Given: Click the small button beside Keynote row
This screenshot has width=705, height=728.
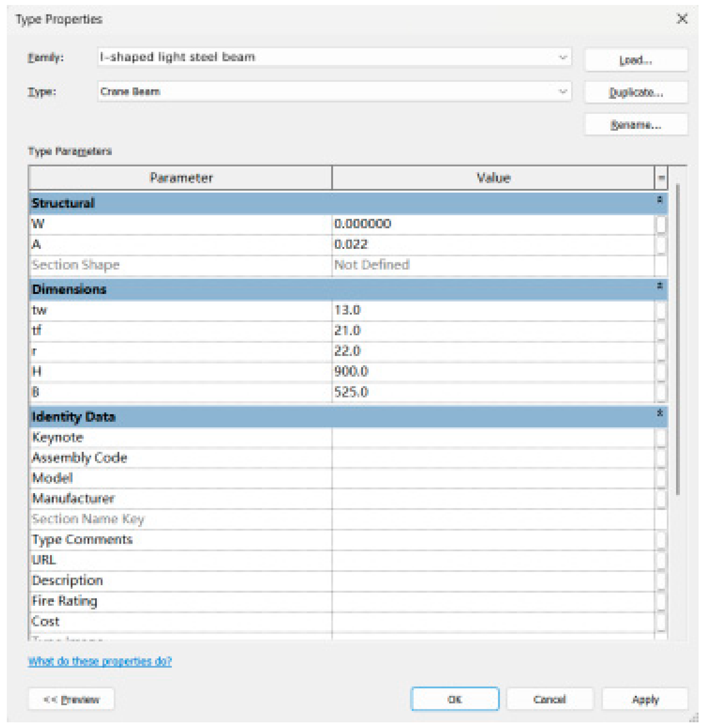Looking at the screenshot, I should pos(661,437).
